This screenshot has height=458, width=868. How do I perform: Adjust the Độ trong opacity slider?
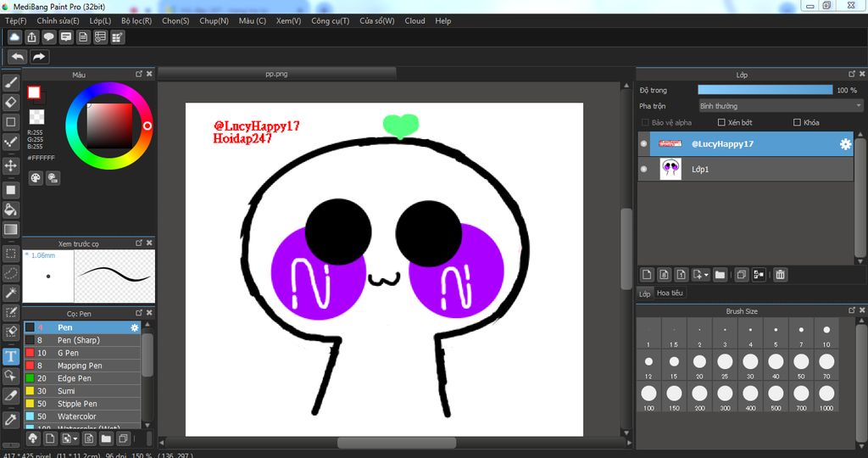[765, 90]
